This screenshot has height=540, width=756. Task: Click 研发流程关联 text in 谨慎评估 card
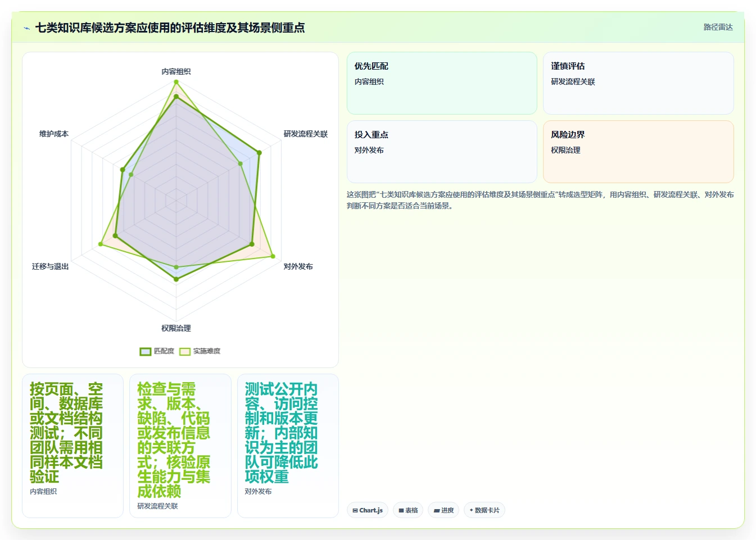573,81
